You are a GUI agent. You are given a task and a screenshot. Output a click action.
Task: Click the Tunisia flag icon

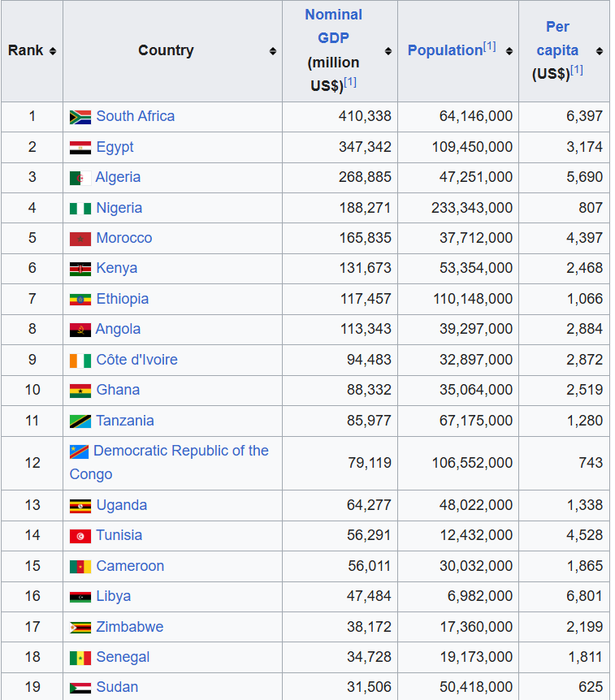80,536
